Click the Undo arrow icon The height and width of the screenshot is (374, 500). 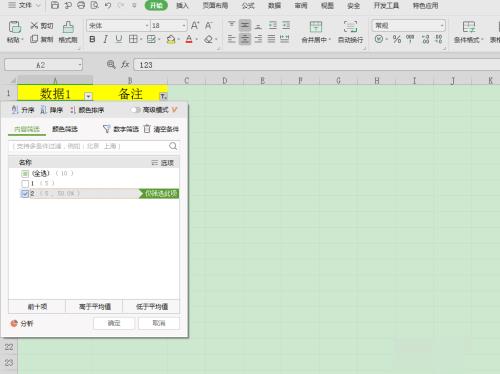pyautogui.click(x=108, y=5)
